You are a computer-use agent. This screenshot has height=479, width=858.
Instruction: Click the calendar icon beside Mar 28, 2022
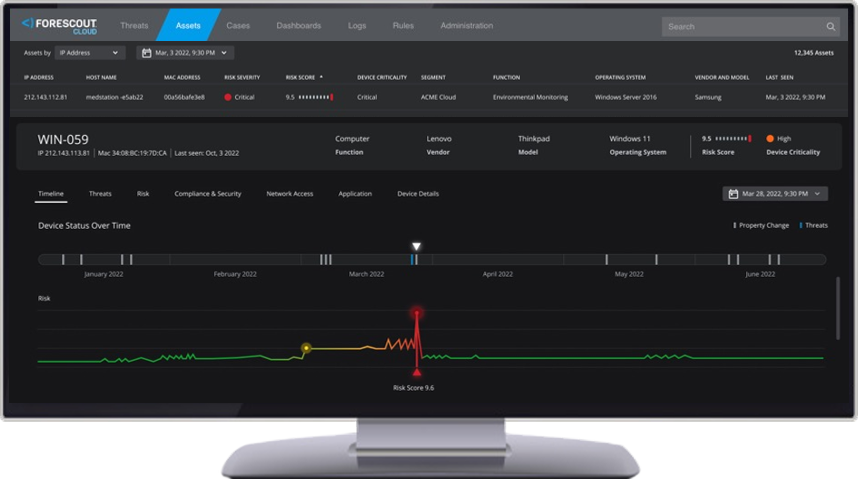(733, 194)
